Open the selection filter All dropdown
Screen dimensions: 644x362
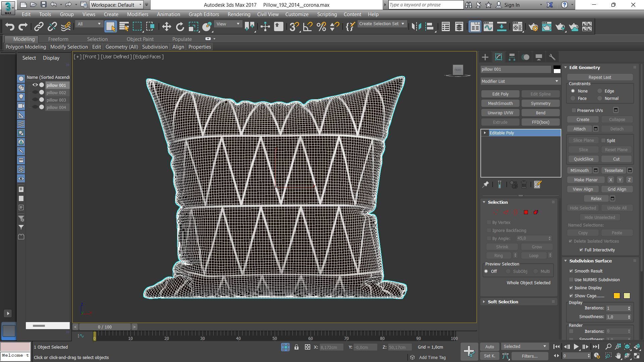point(89,24)
